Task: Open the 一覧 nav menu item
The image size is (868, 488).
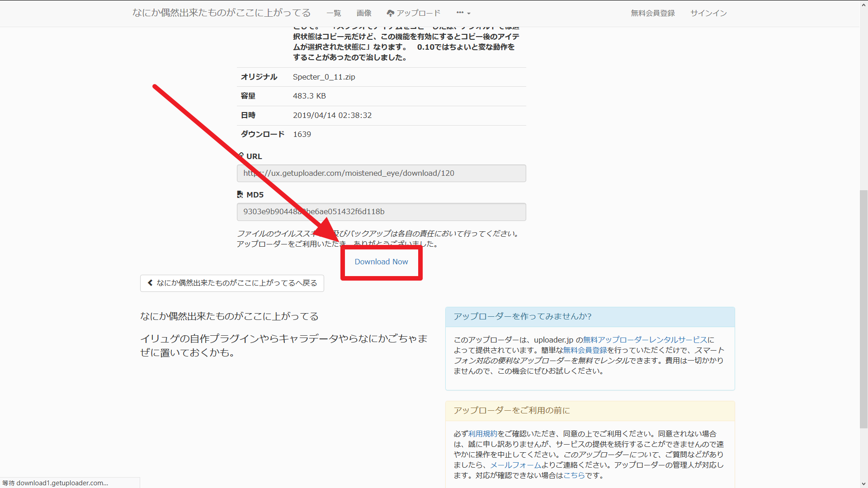Action: click(x=334, y=13)
